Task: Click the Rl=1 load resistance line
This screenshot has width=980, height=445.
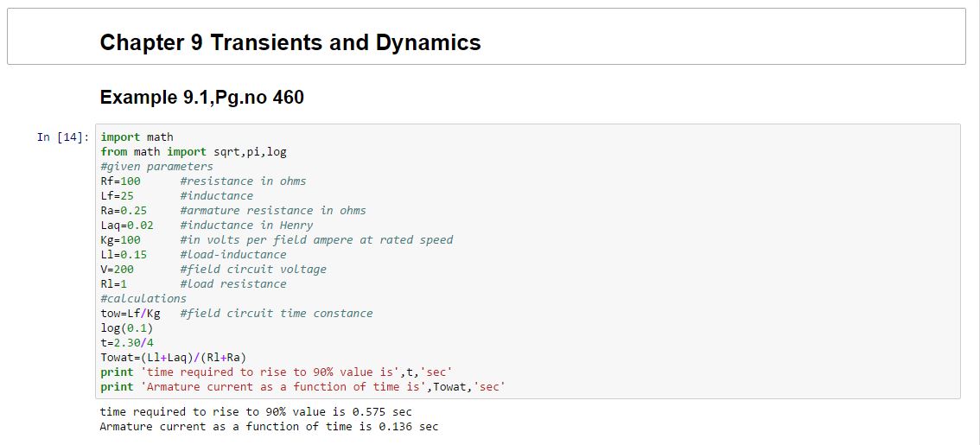Action: [193, 284]
